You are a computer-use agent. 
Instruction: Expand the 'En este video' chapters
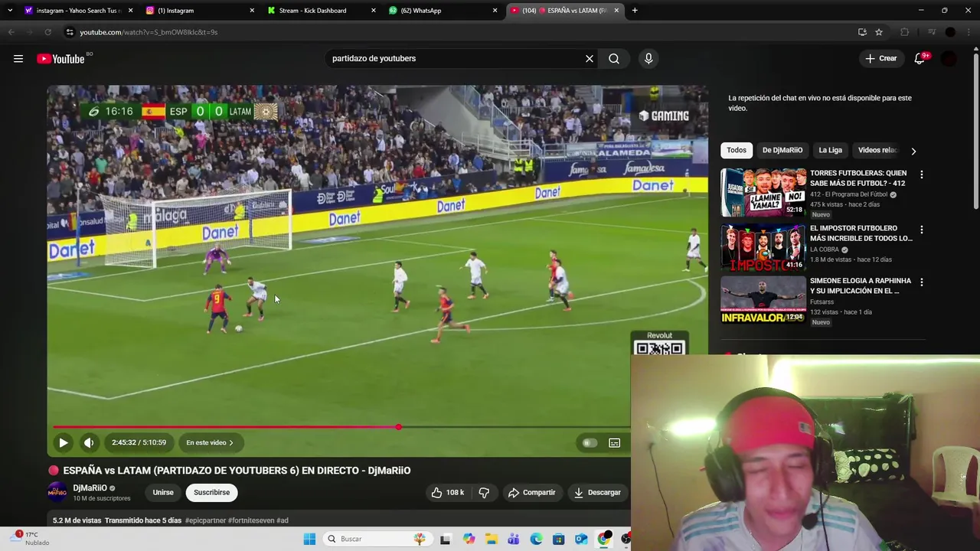tap(210, 442)
